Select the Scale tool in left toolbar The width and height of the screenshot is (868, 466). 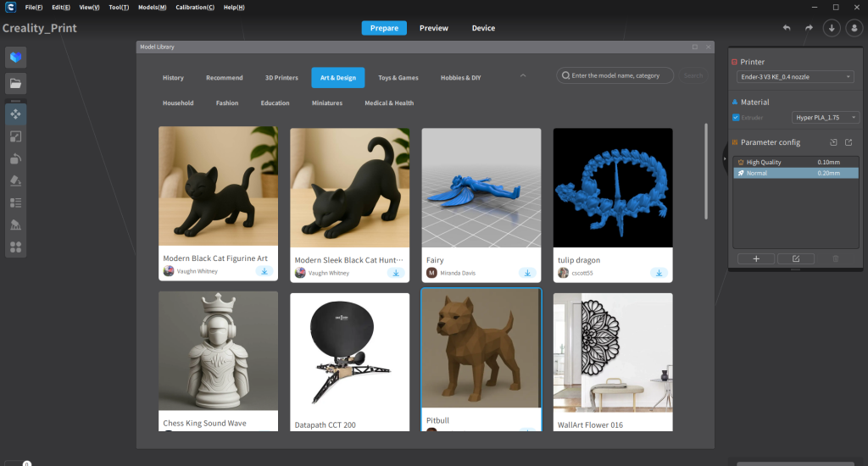15,136
